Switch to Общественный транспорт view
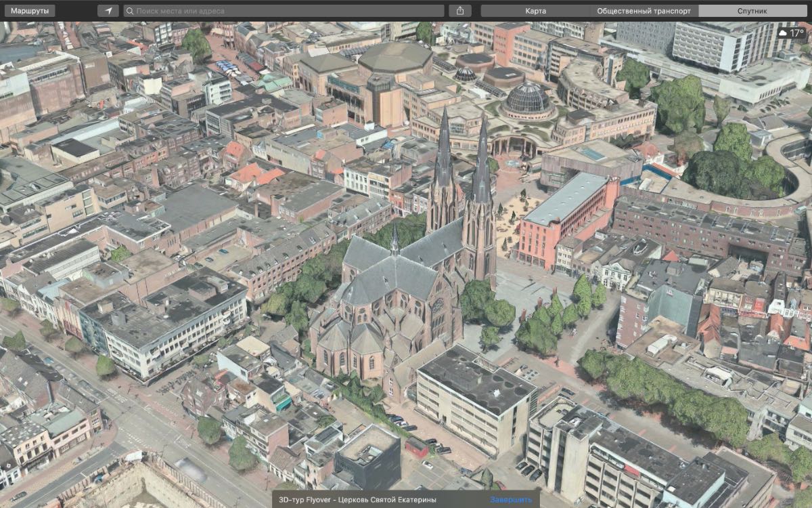Viewport: 812px width, 508px height. (644, 11)
